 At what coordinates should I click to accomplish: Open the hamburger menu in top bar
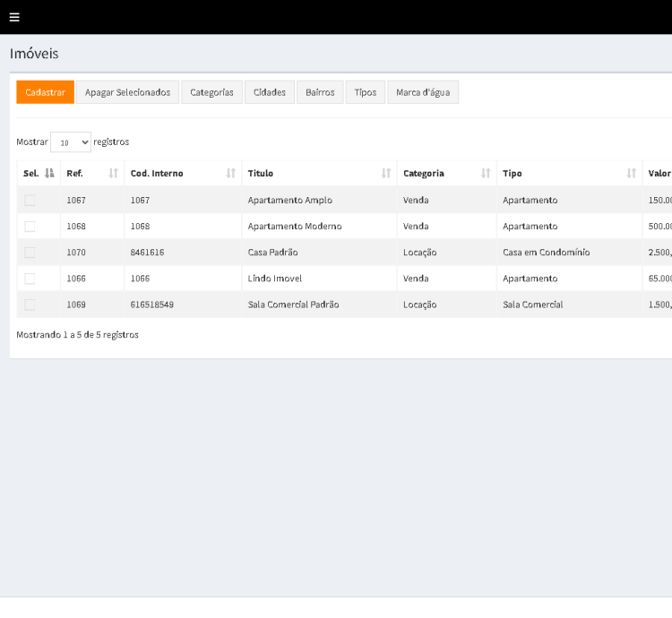click(14, 18)
